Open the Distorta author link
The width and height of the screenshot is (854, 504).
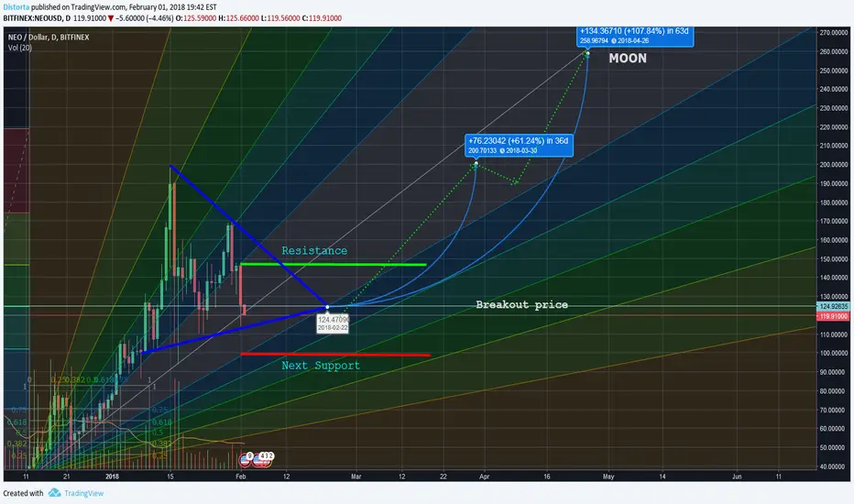(16, 7)
